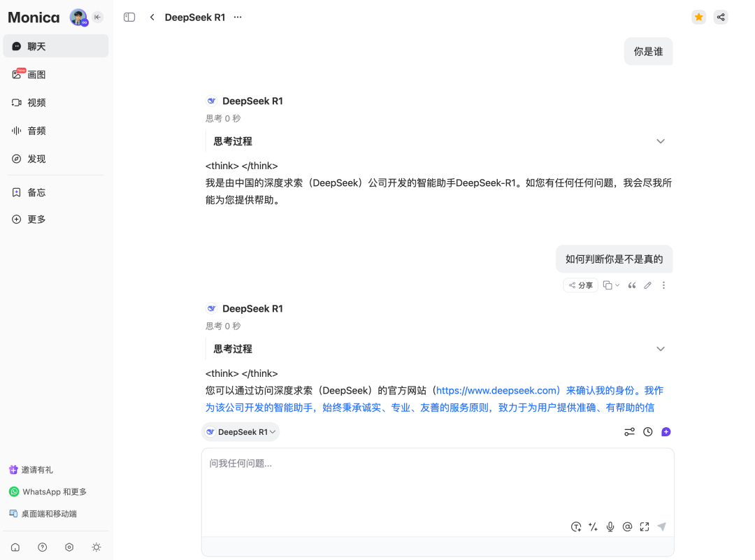The width and height of the screenshot is (755, 560).
Task: Click the home icon at bottom left
Action: point(15,547)
